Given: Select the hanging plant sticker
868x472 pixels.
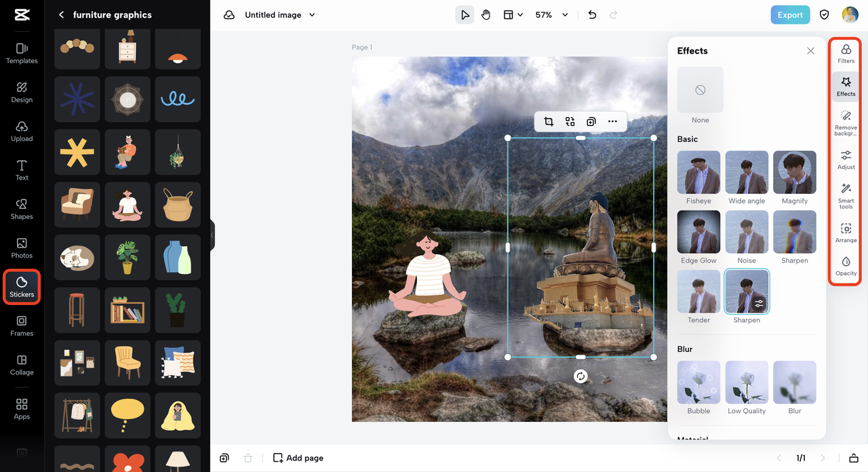Looking at the screenshot, I should (x=178, y=152).
